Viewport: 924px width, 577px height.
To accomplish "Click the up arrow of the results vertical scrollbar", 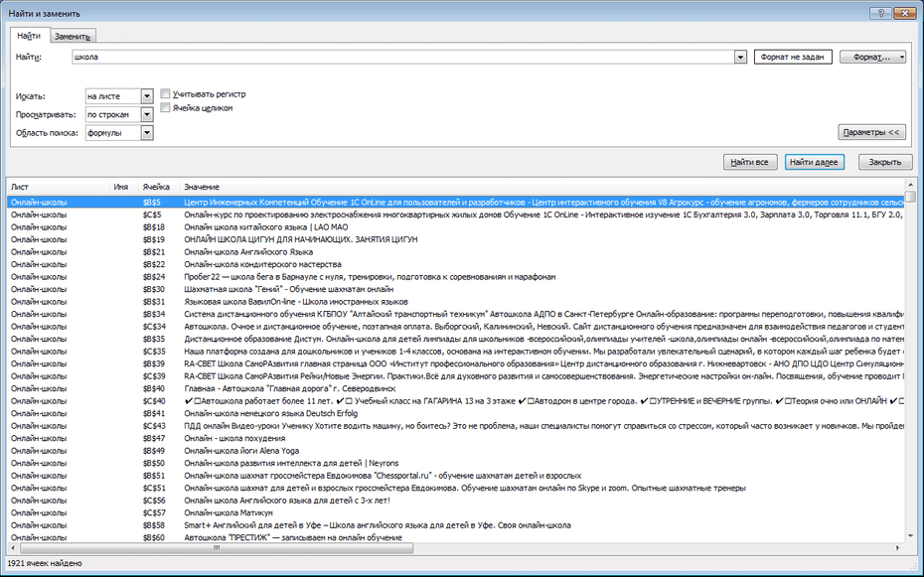I will coord(910,186).
